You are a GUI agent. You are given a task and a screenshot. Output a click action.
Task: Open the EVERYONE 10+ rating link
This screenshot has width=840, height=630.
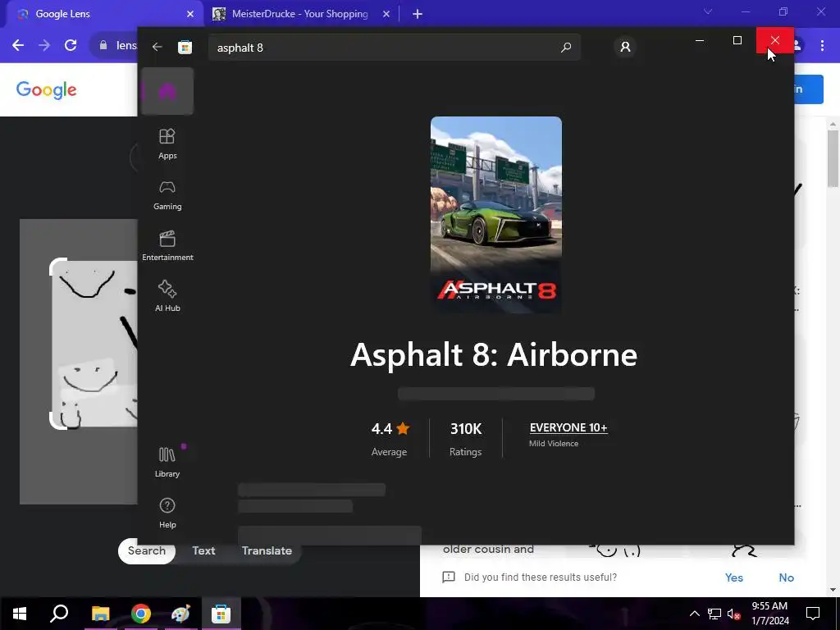tap(568, 427)
